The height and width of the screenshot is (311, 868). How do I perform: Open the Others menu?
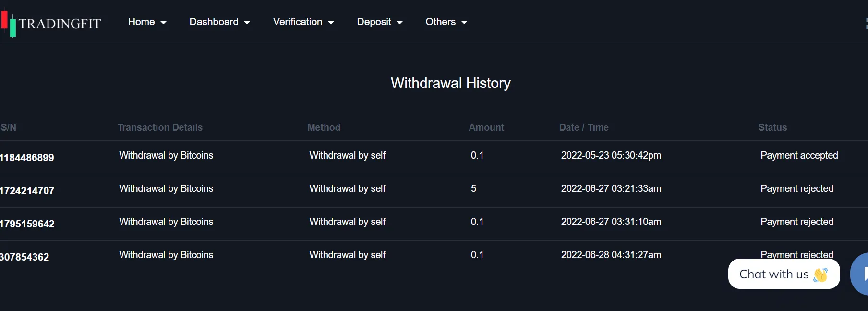point(446,22)
